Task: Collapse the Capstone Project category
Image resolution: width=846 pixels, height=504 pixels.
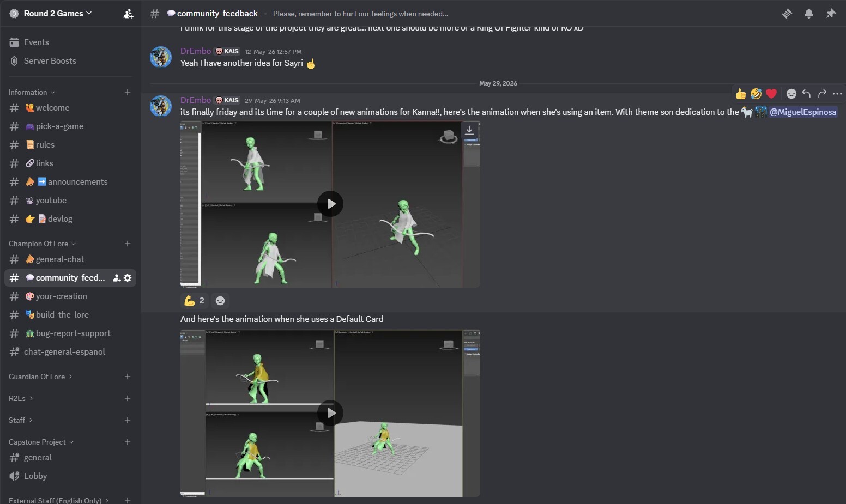Action: [x=41, y=442]
